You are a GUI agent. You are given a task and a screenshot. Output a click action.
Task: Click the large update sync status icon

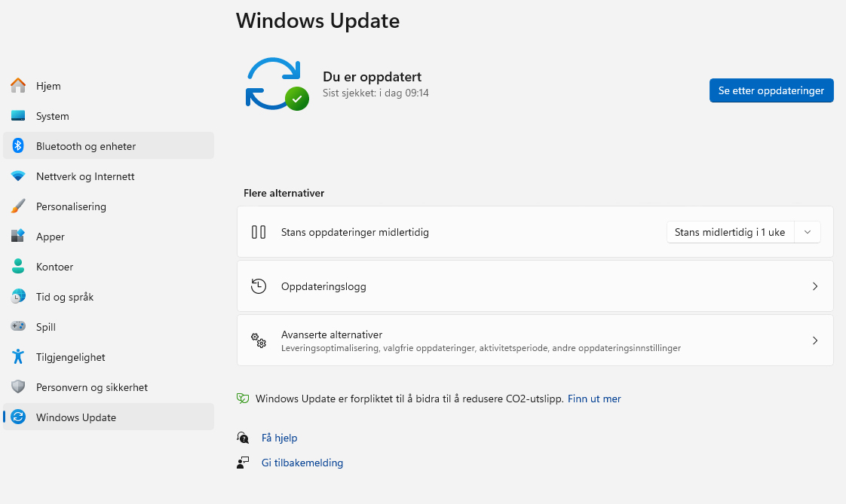[276, 84]
